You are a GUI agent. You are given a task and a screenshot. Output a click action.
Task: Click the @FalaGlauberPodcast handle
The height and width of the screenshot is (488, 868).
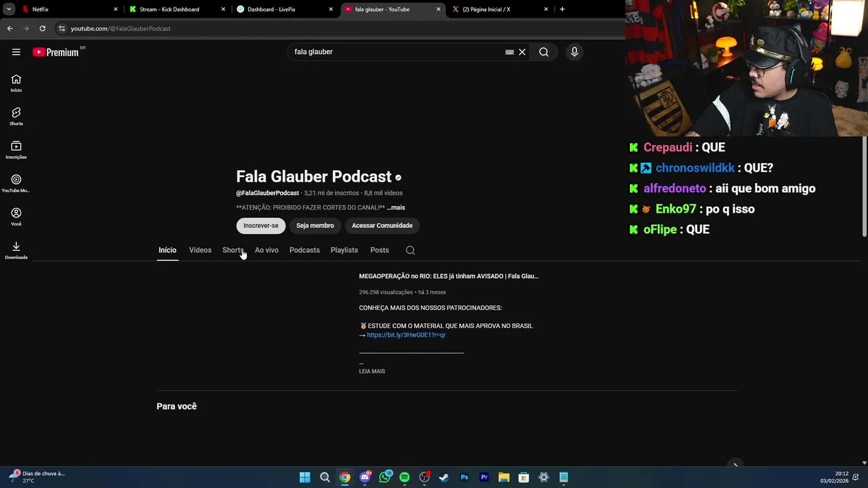(x=267, y=193)
